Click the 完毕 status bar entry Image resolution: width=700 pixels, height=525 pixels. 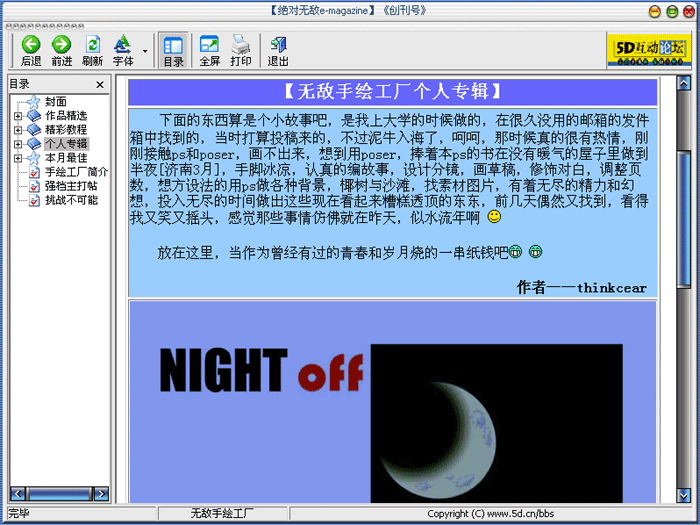tap(19, 513)
